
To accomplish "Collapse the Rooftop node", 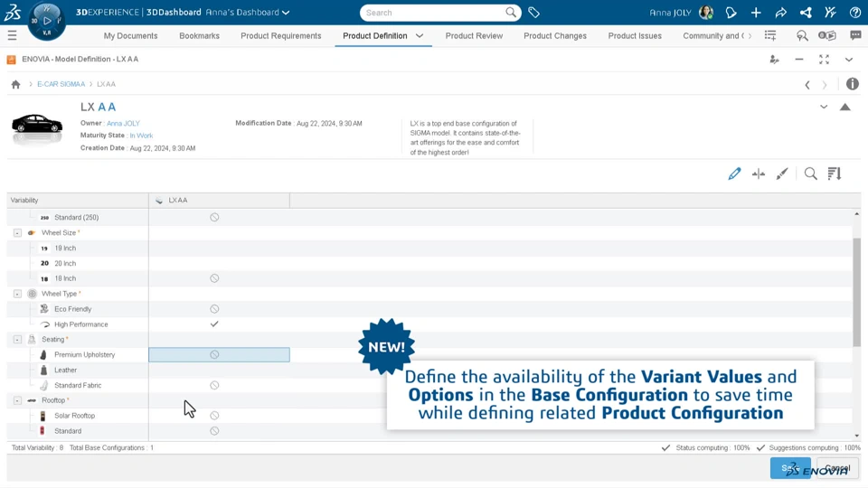I will tap(18, 400).
